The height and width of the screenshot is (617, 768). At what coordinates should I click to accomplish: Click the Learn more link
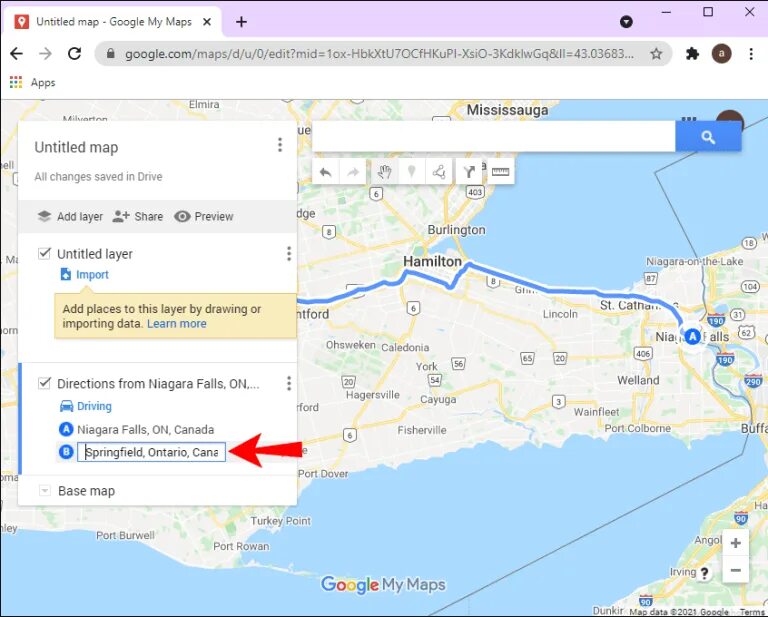coord(177,323)
